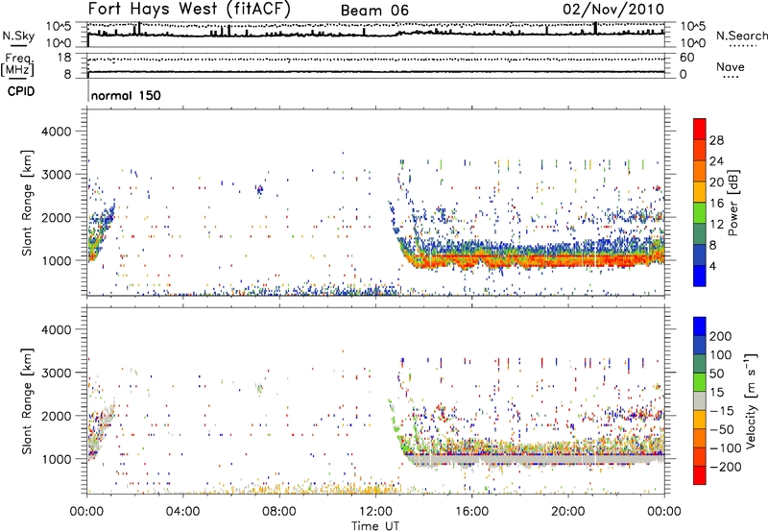Click '-100' tick on Velocity colorbar
The width and height of the screenshot is (768, 532).
[x=724, y=448]
